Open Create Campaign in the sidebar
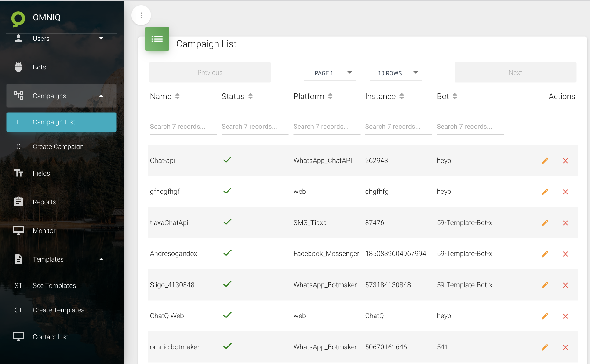The height and width of the screenshot is (364, 590). coord(58,147)
